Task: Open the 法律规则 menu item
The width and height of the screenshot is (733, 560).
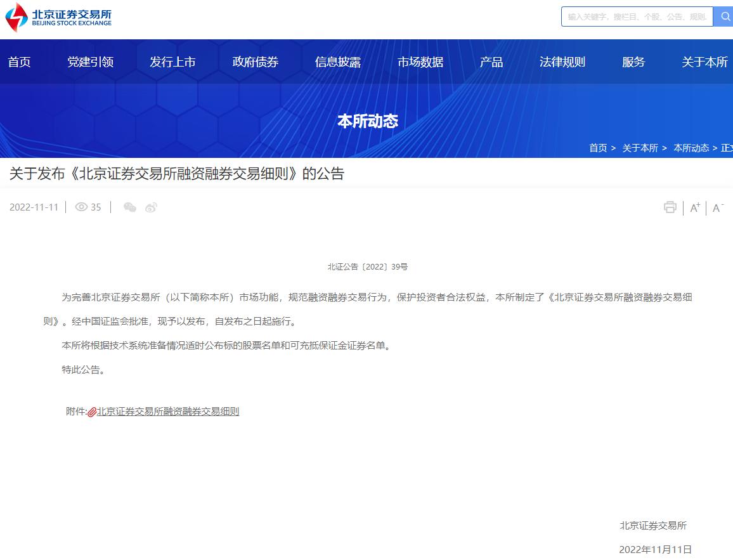Action: click(x=562, y=62)
